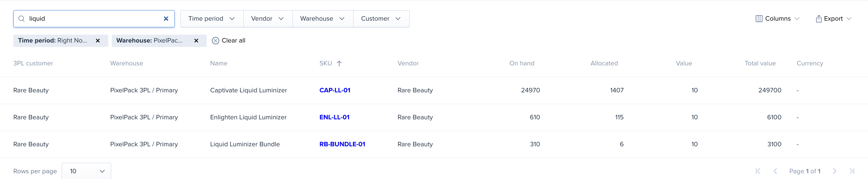
Task: Click the total value 3100
Action: (774, 144)
